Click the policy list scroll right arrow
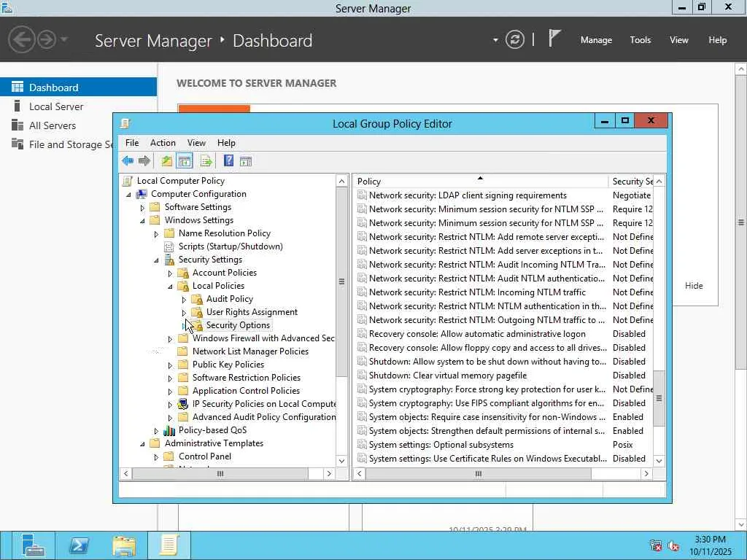Screen dimensions: 747x560 646,474
